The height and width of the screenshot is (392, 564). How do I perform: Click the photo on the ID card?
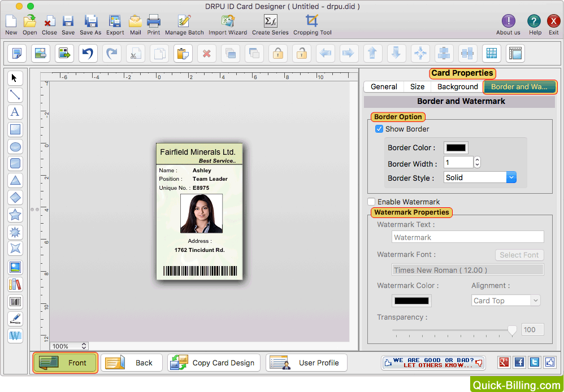click(201, 214)
